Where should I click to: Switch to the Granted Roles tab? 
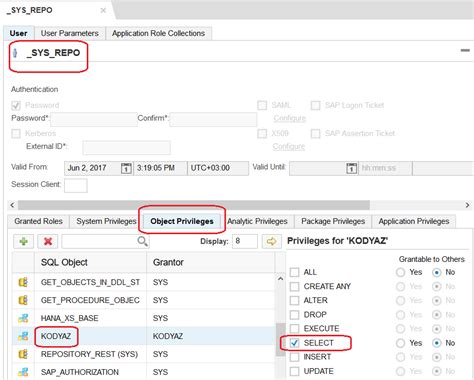(38, 221)
